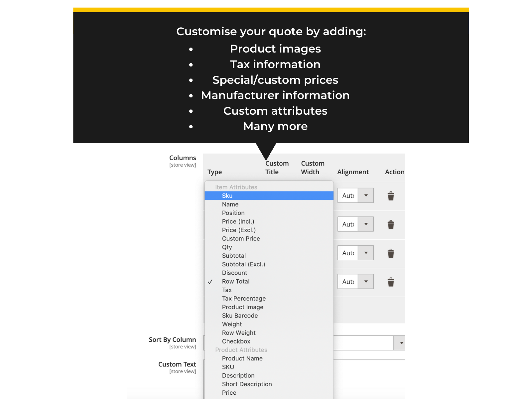The height and width of the screenshot is (399, 532).
Task: Select Discount from the list
Action: [x=234, y=273]
